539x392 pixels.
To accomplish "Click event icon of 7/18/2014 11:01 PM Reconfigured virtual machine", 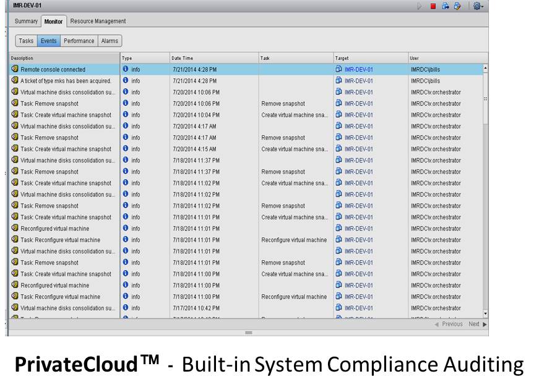I will (x=14, y=228).
